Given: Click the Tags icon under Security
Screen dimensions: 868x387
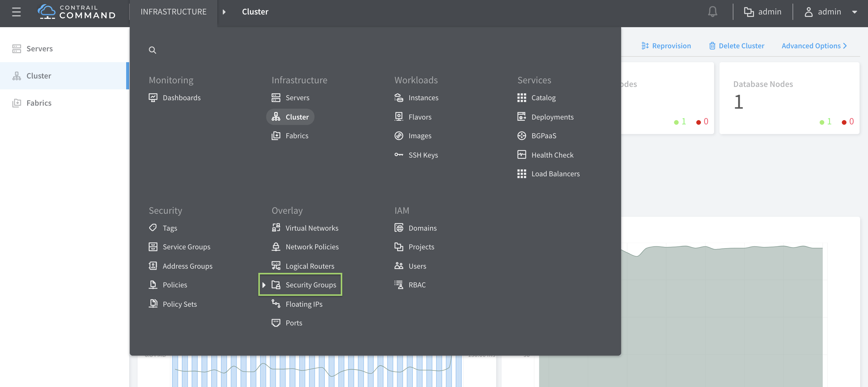Looking at the screenshot, I should pyautogui.click(x=153, y=228).
